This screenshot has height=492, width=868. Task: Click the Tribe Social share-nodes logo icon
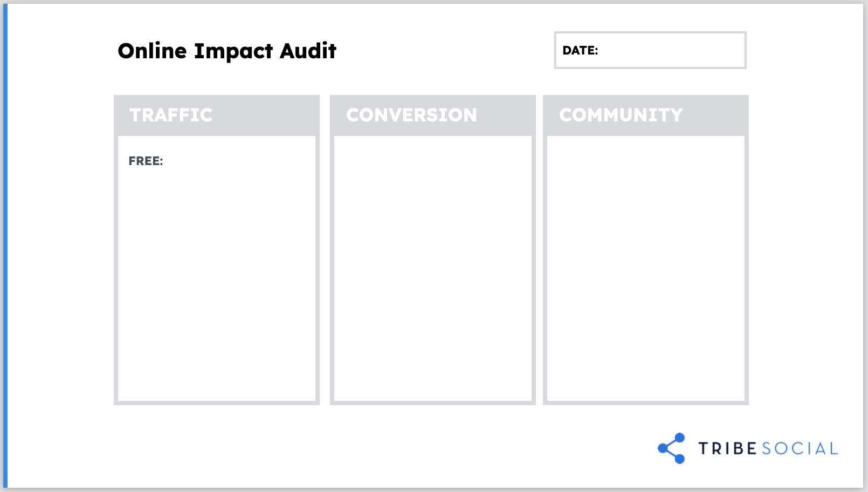coord(671,448)
